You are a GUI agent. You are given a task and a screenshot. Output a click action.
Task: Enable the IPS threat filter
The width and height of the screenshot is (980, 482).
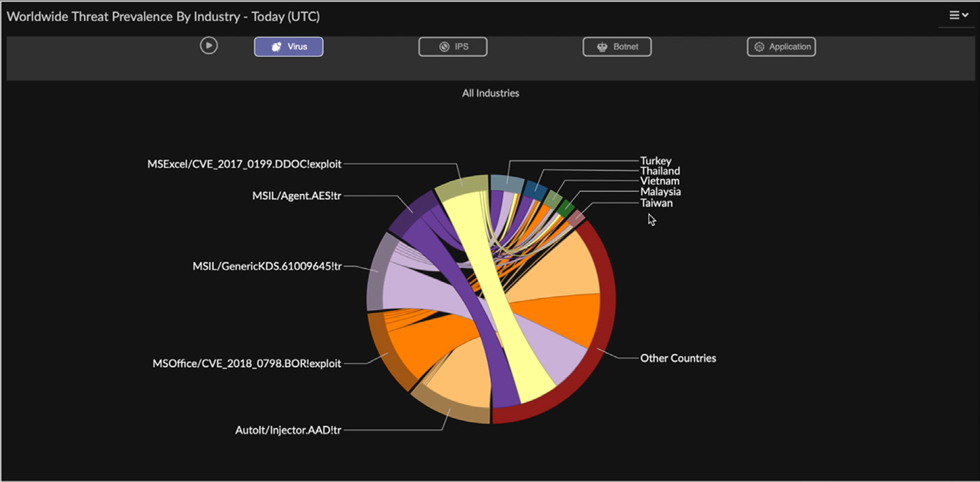coord(453,46)
